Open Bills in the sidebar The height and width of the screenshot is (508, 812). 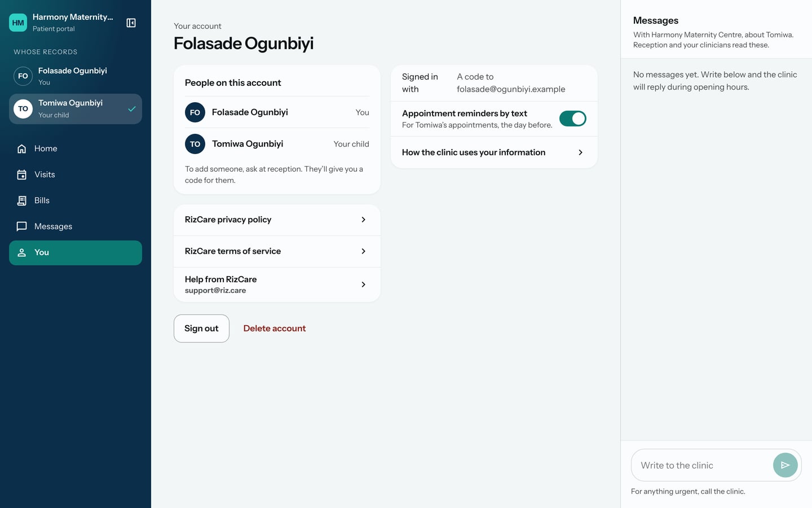(x=76, y=200)
